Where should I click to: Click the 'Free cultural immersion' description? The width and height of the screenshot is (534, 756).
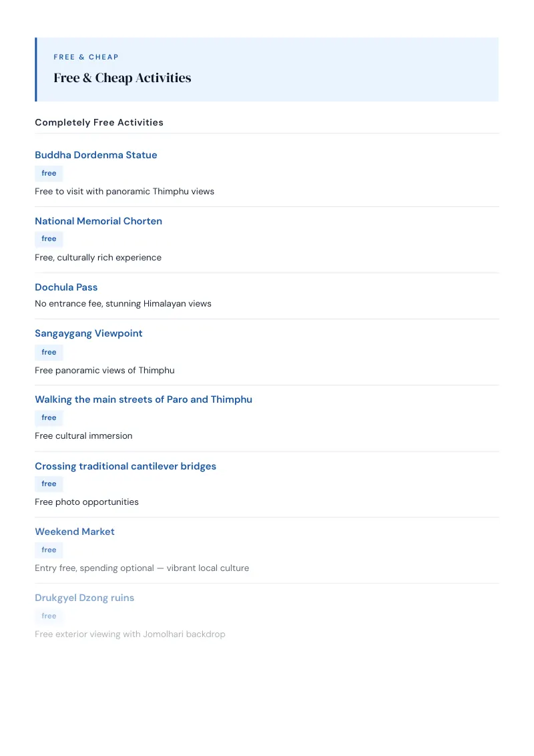tap(83, 436)
